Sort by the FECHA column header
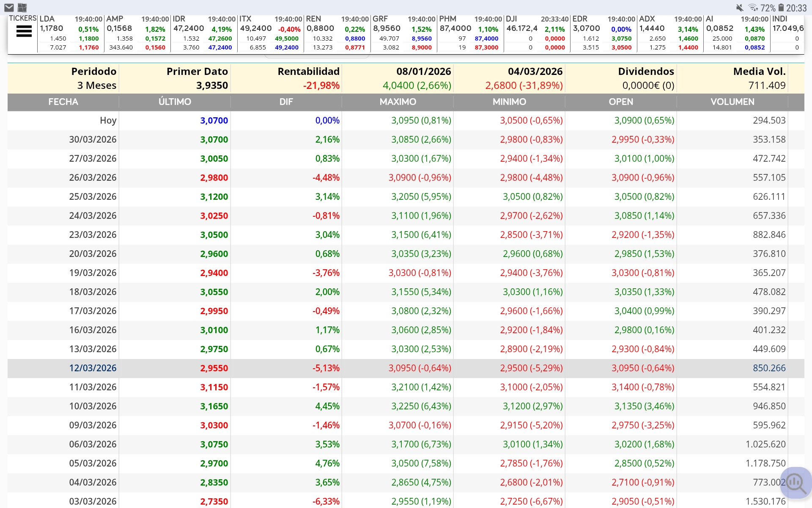 (x=63, y=102)
